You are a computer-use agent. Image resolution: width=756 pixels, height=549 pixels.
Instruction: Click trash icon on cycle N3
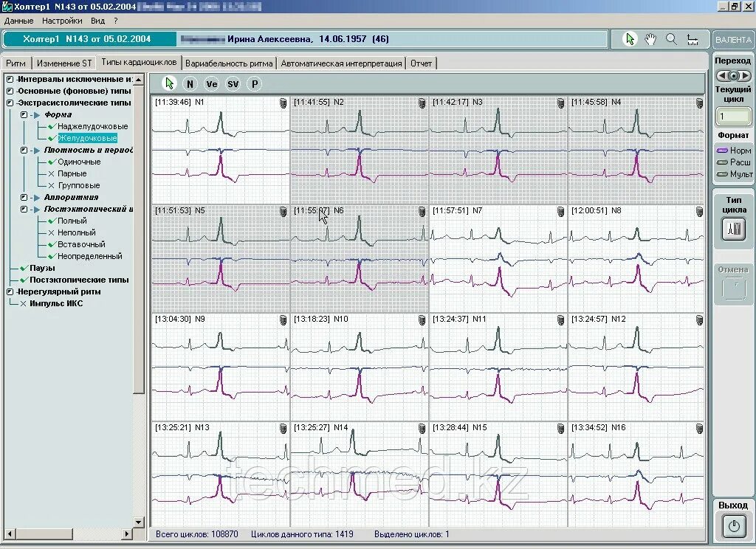tap(561, 103)
